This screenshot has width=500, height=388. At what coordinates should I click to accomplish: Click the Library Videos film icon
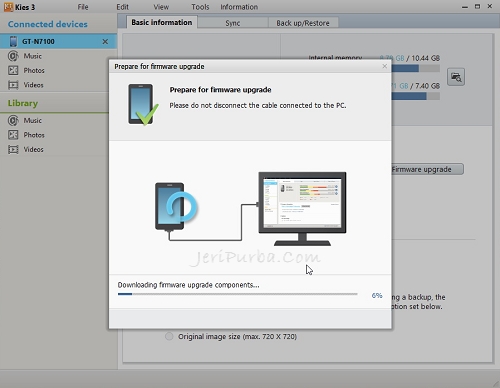pyautogui.click(x=13, y=149)
